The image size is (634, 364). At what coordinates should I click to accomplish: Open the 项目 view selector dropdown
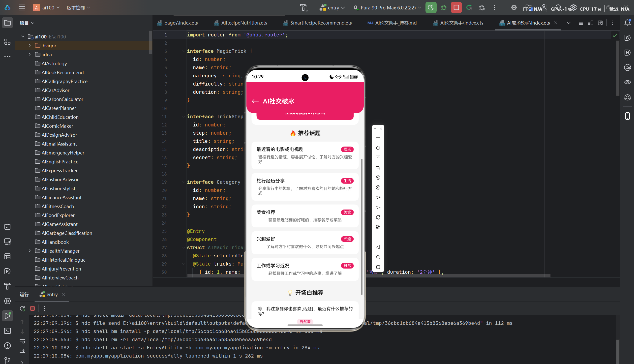(x=27, y=23)
